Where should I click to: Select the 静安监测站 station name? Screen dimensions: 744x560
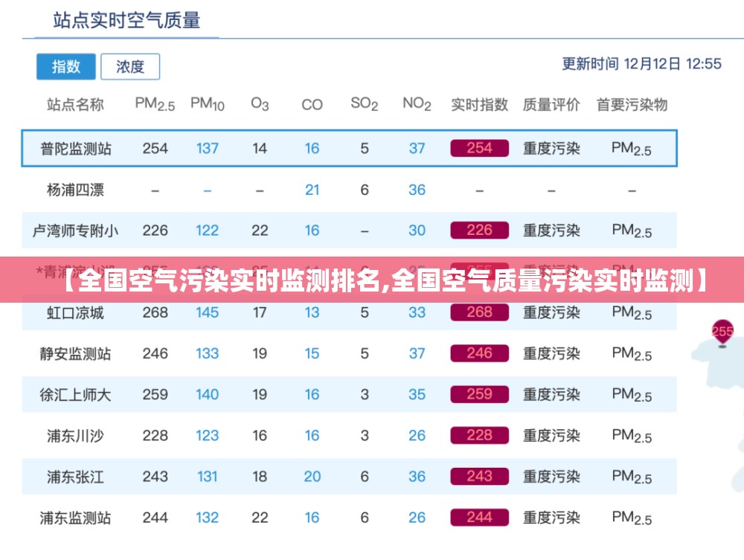(75, 354)
